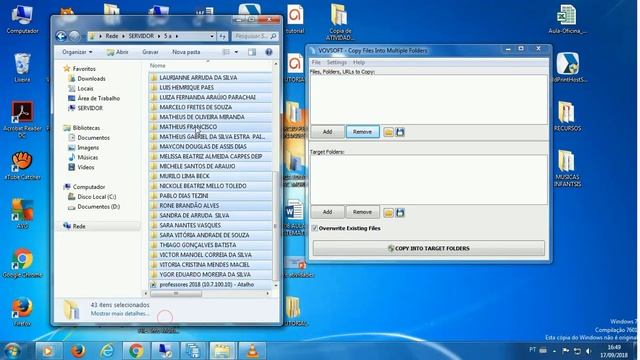
Task: Click the Files, Folders, URLs to Copy list
Action: (x=429, y=100)
